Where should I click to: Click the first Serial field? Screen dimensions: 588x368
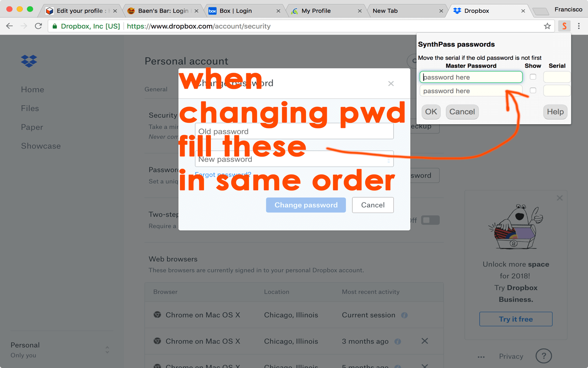pos(557,77)
